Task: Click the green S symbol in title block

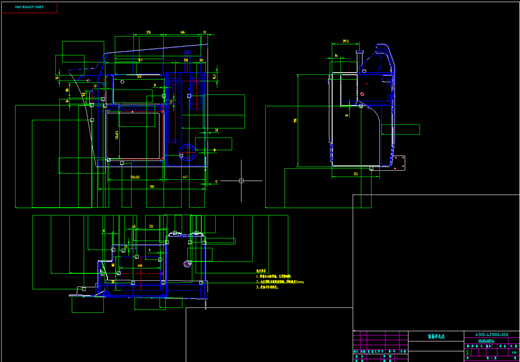Action: click(468, 352)
